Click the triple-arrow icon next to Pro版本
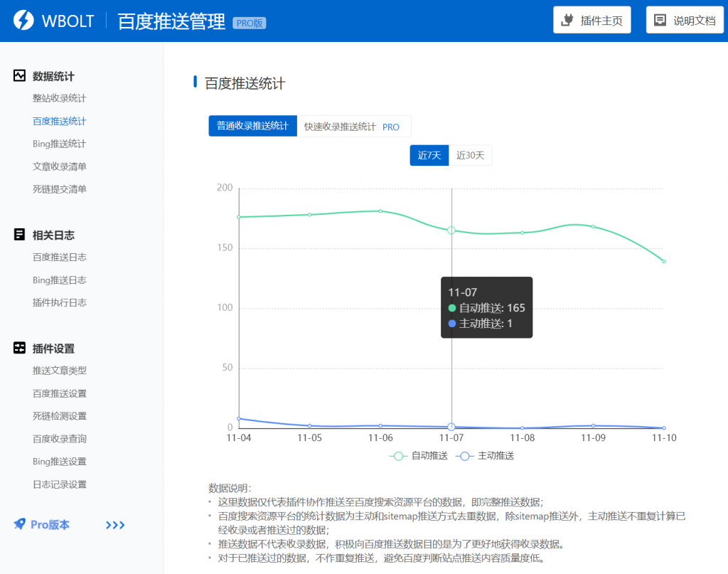This screenshot has width=728, height=574. 115,525
